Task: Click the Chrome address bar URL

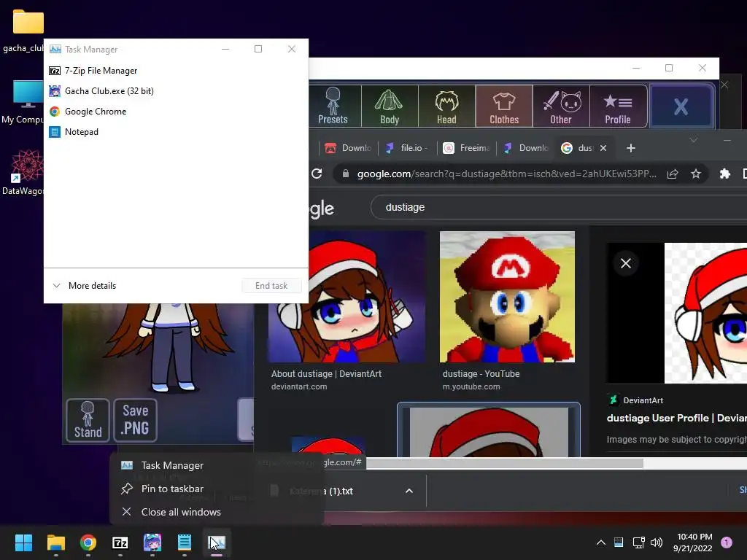Action: 506,174
